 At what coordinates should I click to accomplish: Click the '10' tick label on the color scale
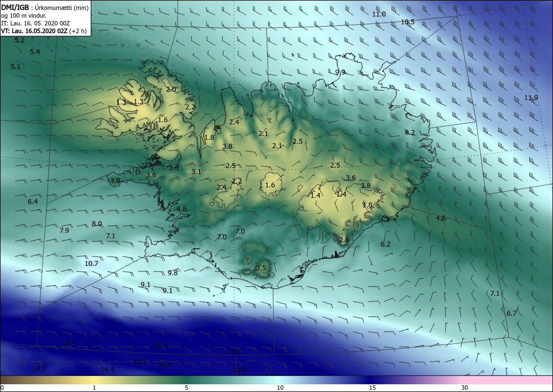280,388
